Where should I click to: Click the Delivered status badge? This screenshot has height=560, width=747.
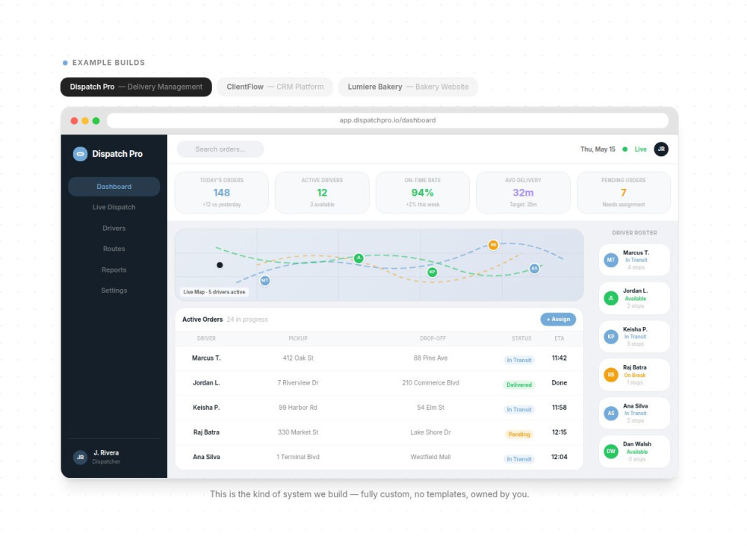pos(519,385)
